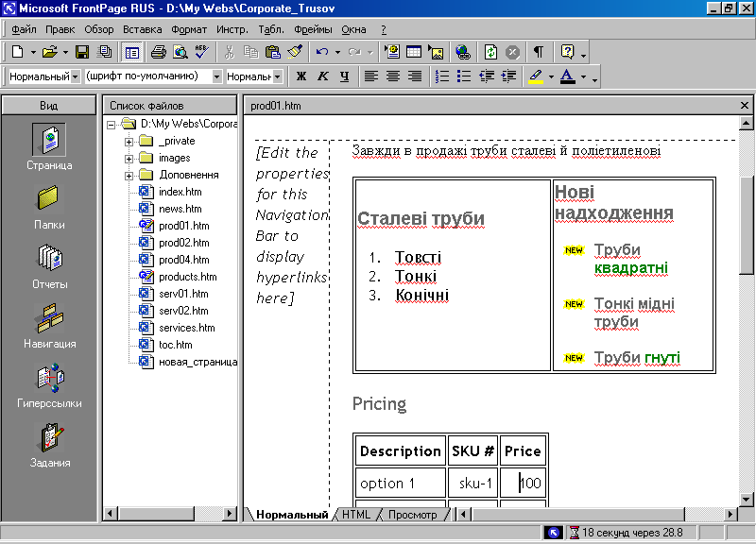Apply the font color A button
This screenshot has height=544, width=756.
[568, 76]
